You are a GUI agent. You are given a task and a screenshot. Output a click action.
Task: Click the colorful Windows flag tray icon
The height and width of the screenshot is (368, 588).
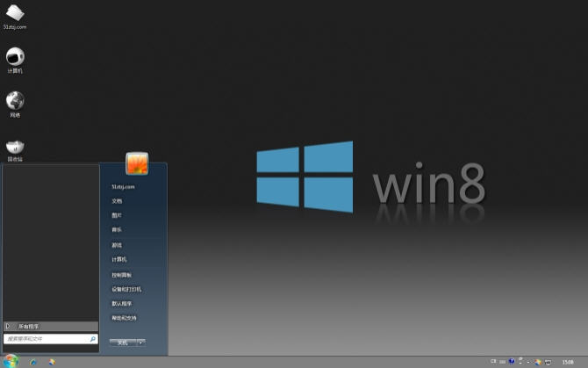(537, 361)
